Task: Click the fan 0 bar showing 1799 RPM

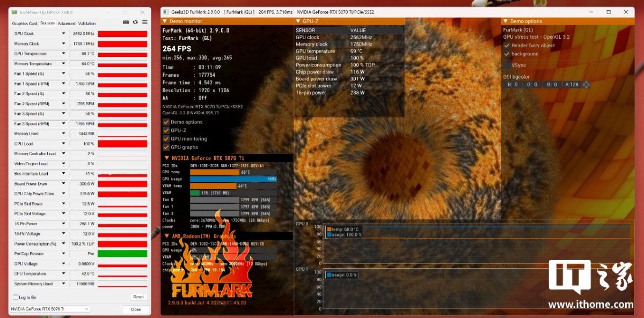Action: (233, 199)
